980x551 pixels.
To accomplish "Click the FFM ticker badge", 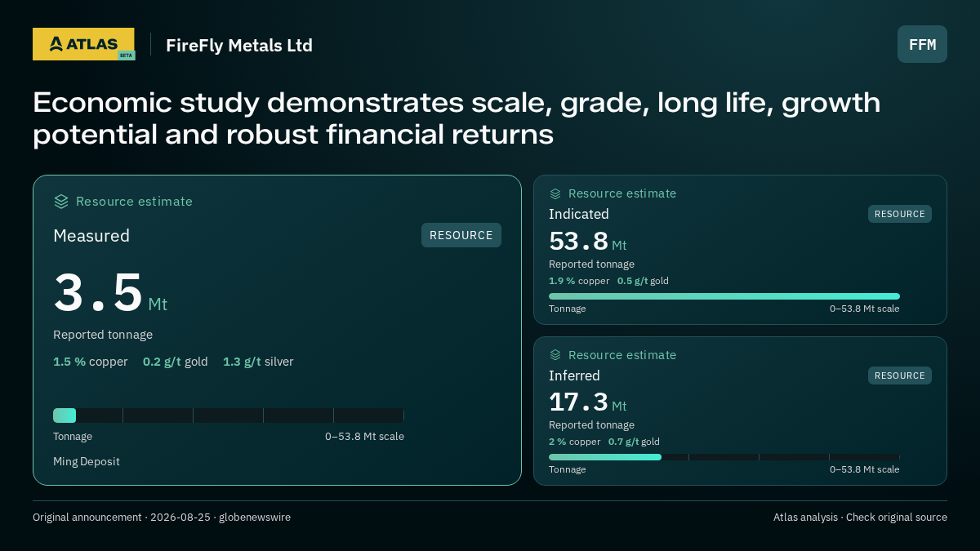I will 922,44.
